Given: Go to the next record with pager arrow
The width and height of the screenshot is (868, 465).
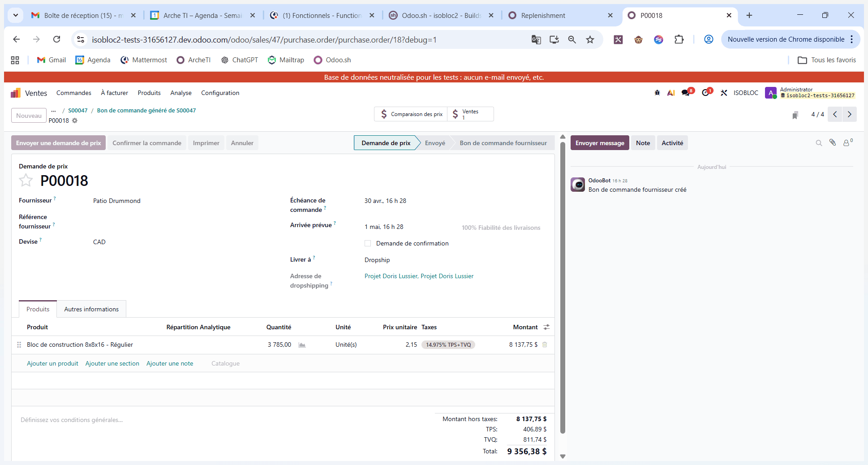Looking at the screenshot, I should point(850,114).
